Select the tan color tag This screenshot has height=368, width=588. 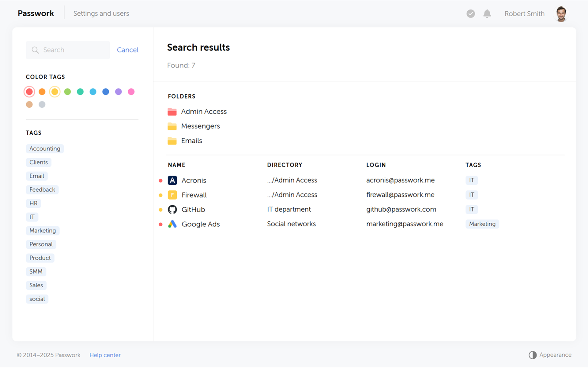[x=29, y=105]
